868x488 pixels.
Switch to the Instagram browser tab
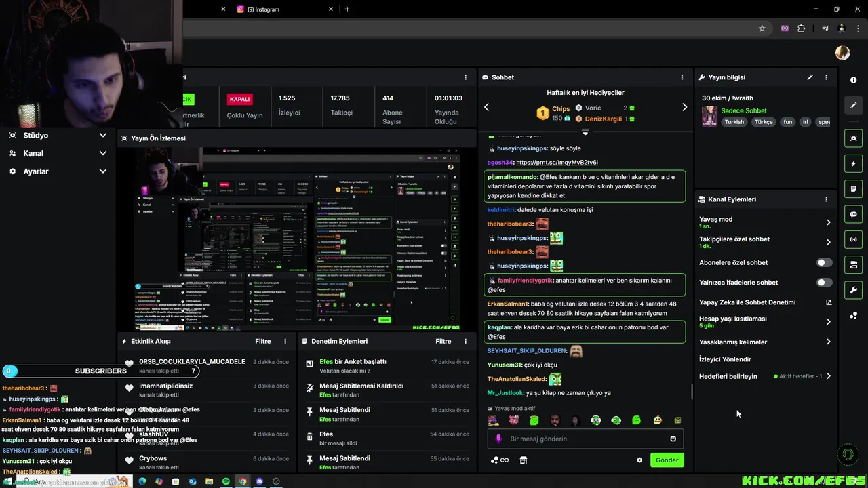pos(285,9)
